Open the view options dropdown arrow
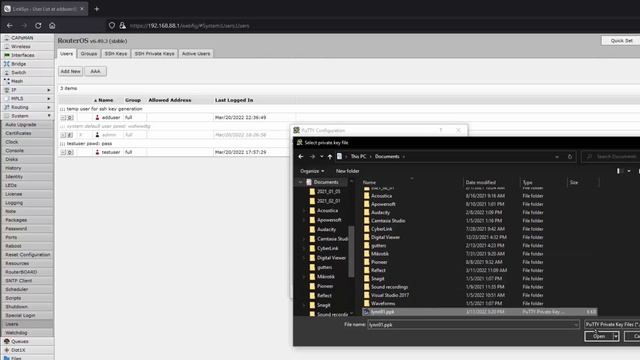 pos(629,171)
